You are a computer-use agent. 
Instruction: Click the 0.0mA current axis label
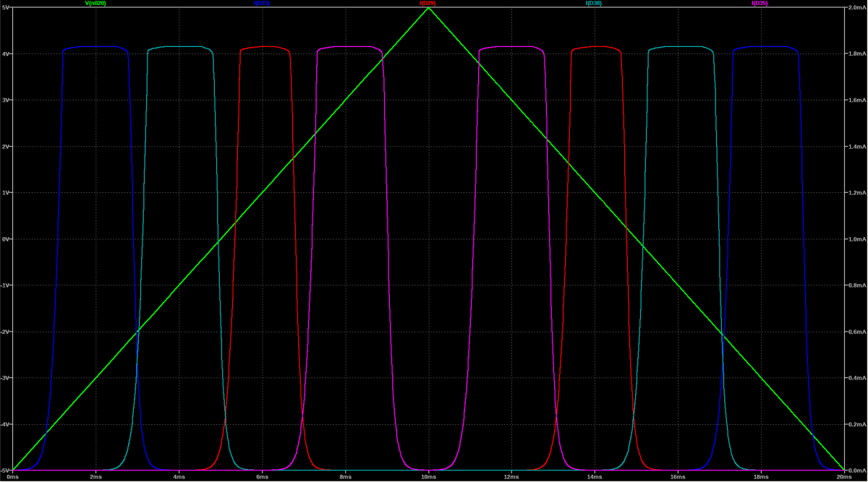point(856,470)
